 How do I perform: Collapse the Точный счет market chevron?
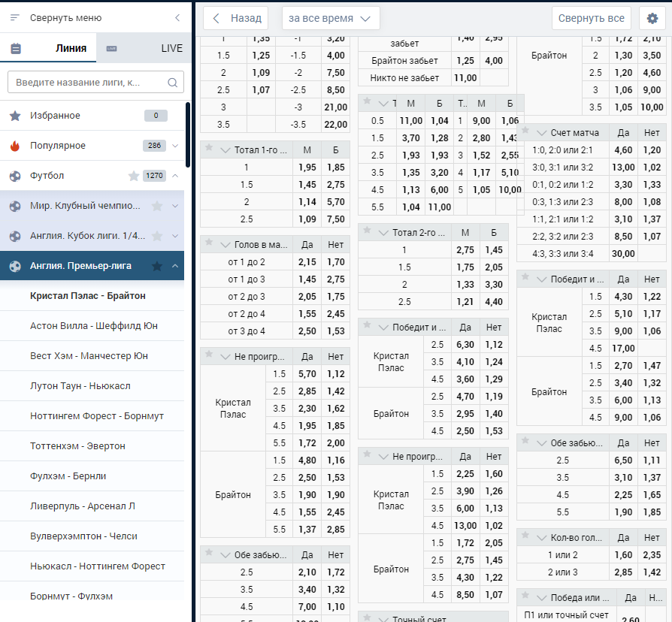[383, 619]
